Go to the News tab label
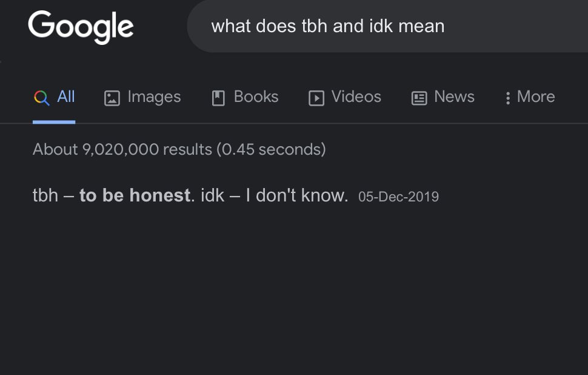The height and width of the screenshot is (375, 588). [x=454, y=97]
